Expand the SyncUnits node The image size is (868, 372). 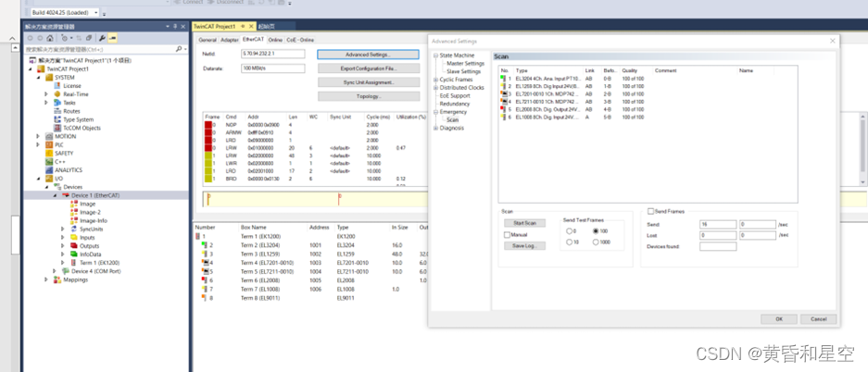(63, 229)
